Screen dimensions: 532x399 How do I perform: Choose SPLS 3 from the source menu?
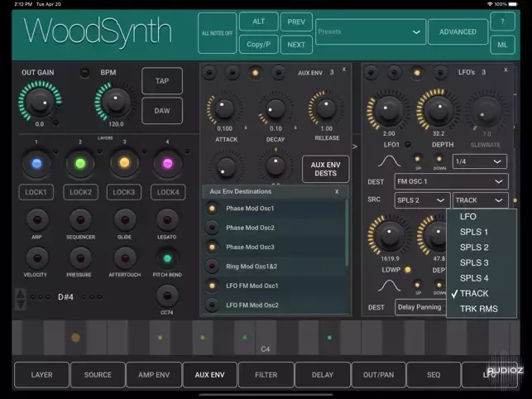pyautogui.click(x=482, y=262)
